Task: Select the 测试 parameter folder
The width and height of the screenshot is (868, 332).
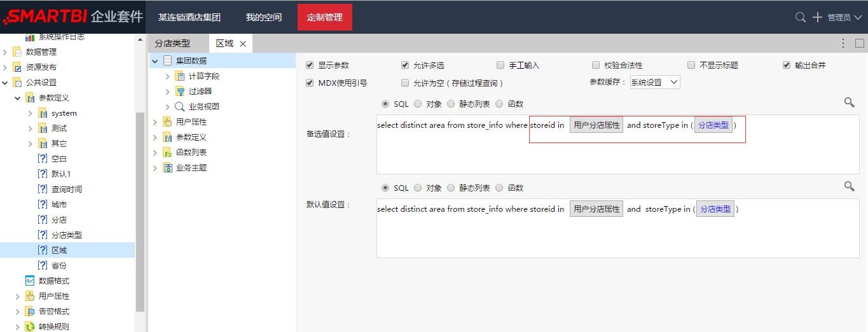Action: coord(59,128)
